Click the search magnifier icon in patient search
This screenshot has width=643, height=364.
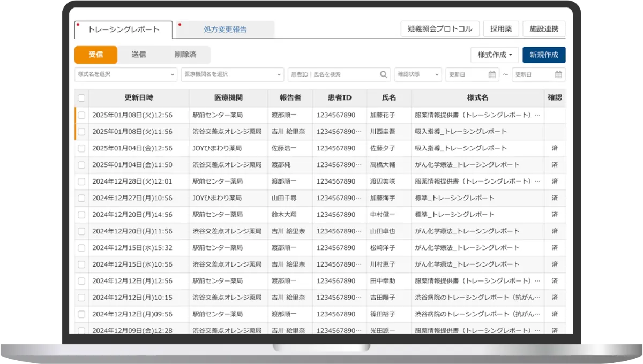pos(384,75)
